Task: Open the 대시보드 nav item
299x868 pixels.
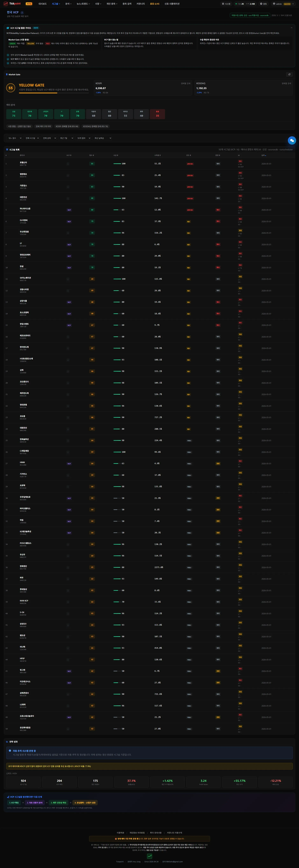Action: tap(42, 4)
